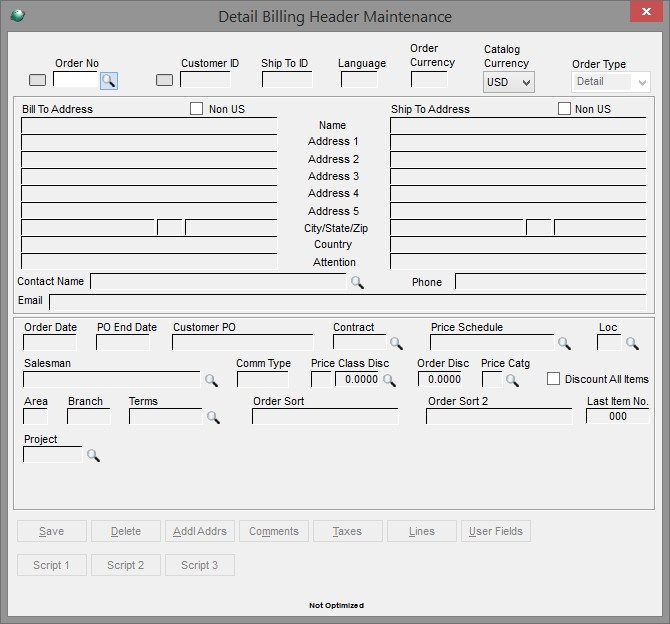Click the Ship To Country field
This screenshot has width=670, height=624.
click(x=518, y=244)
